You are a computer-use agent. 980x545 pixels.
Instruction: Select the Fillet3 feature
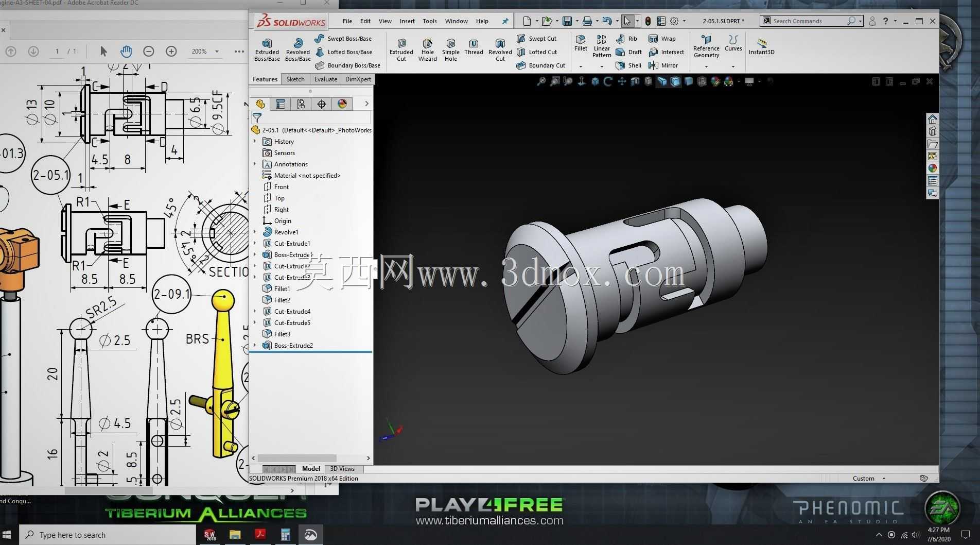pyautogui.click(x=282, y=334)
